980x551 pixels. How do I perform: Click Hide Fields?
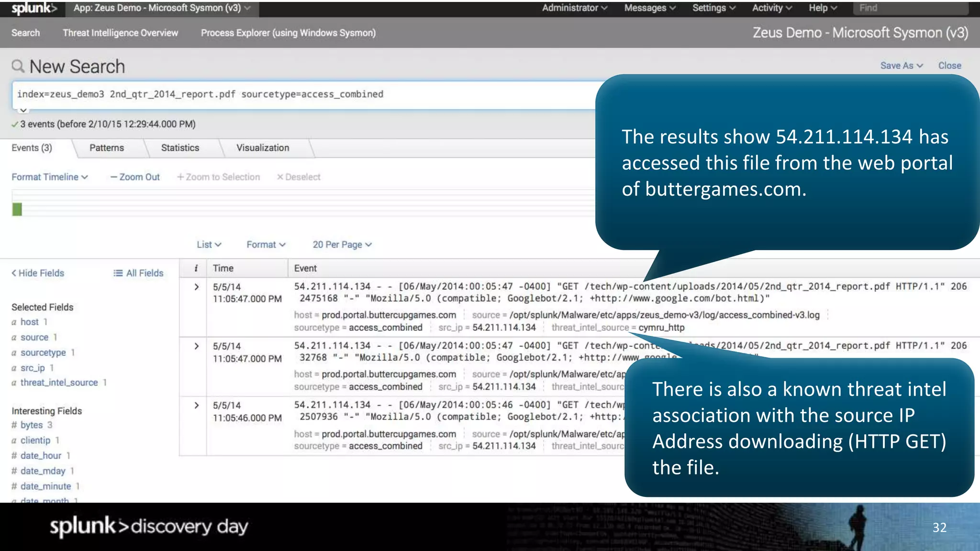[38, 273]
